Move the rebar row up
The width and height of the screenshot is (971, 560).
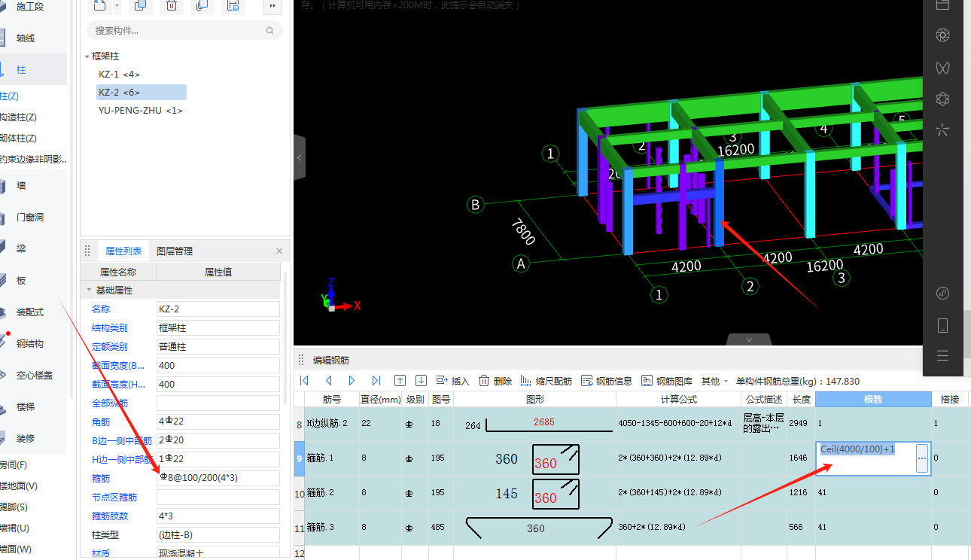400,381
